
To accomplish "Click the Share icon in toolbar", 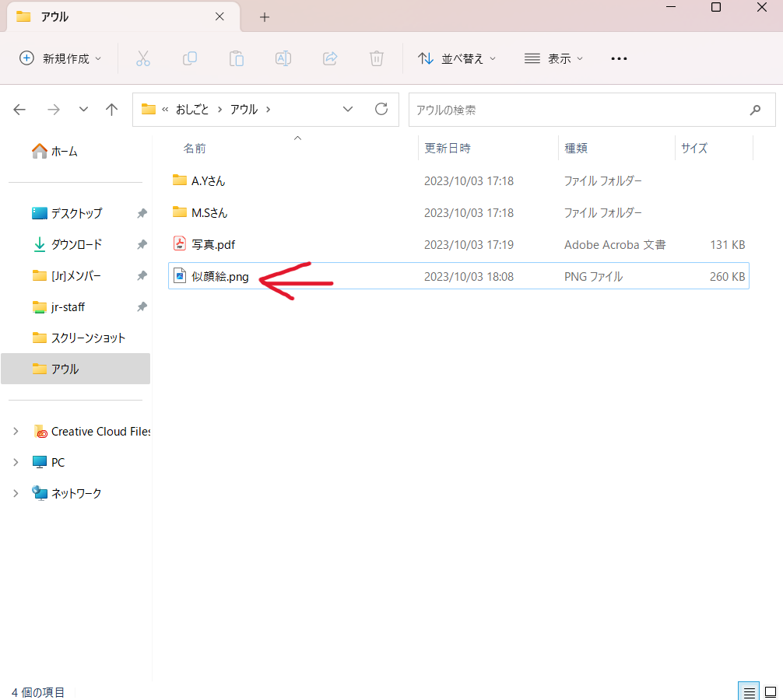I will point(330,58).
